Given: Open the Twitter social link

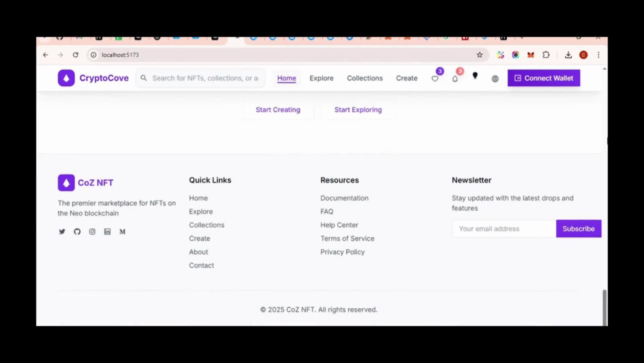Looking at the screenshot, I should point(62,231).
